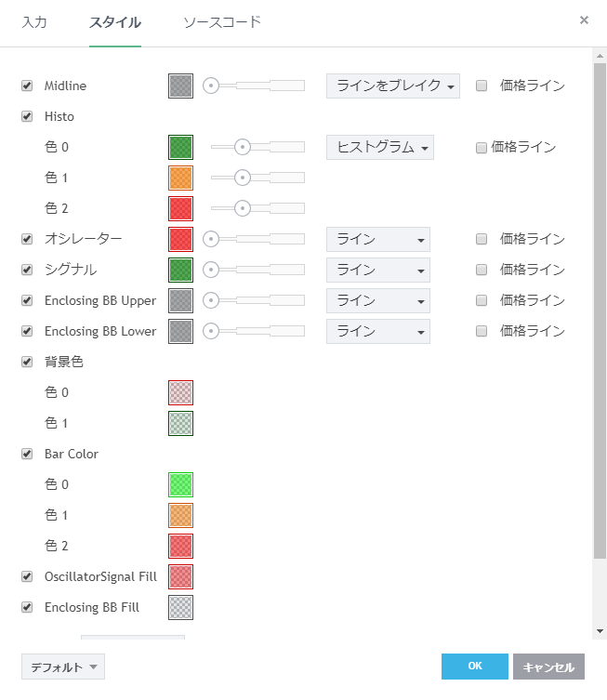607x700 pixels.
Task: Uncheck the Midline checkbox
Action: click(27, 86)
